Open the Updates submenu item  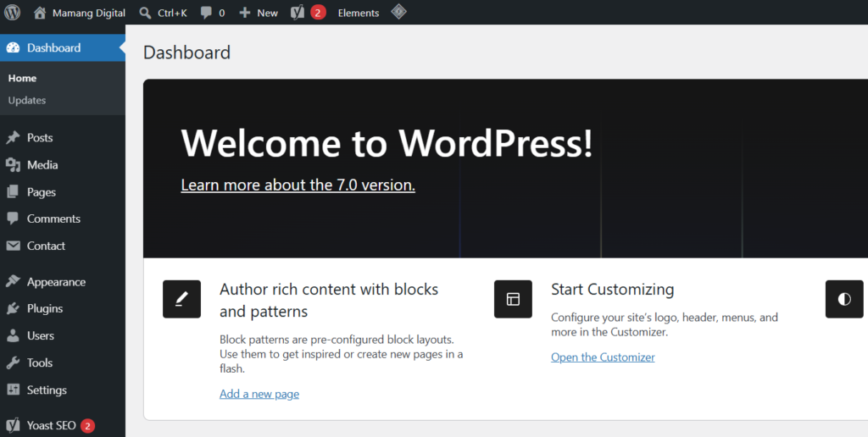pos(26,100)
